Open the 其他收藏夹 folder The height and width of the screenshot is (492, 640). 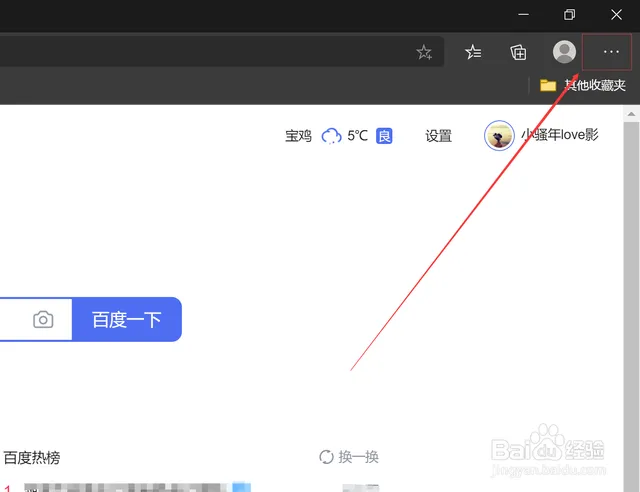[582, 85]
